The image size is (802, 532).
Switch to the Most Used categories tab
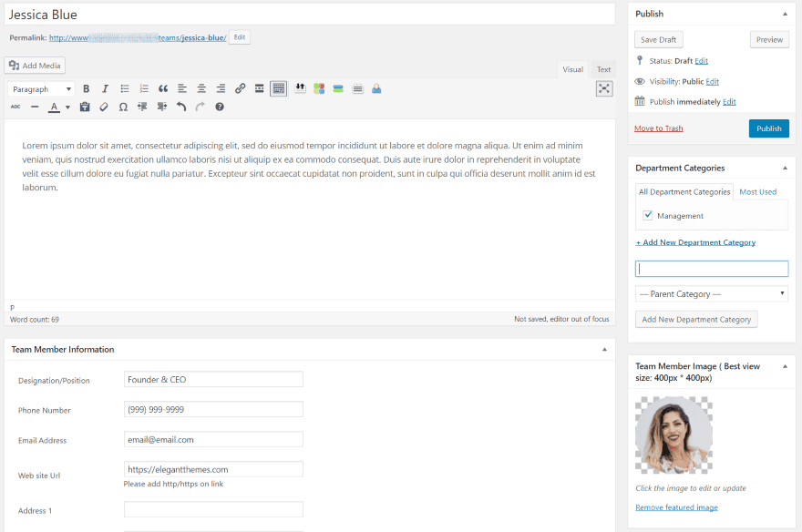757,192
